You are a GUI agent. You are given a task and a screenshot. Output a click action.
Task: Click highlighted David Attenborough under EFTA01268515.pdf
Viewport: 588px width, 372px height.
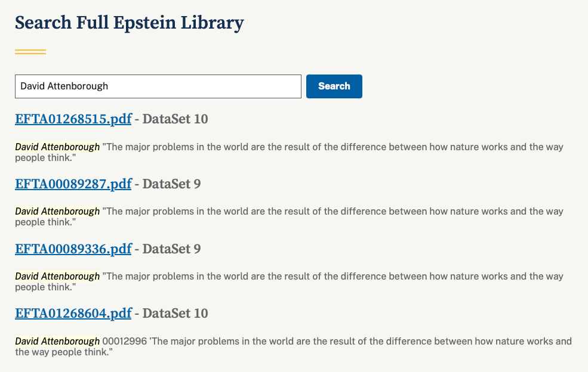click(x=57, y=147)
